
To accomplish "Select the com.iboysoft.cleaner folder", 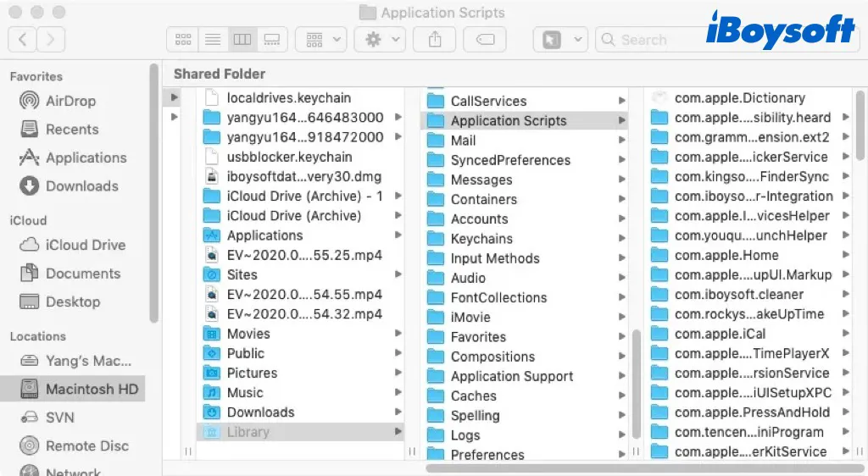I will click(x=738, y=295).
